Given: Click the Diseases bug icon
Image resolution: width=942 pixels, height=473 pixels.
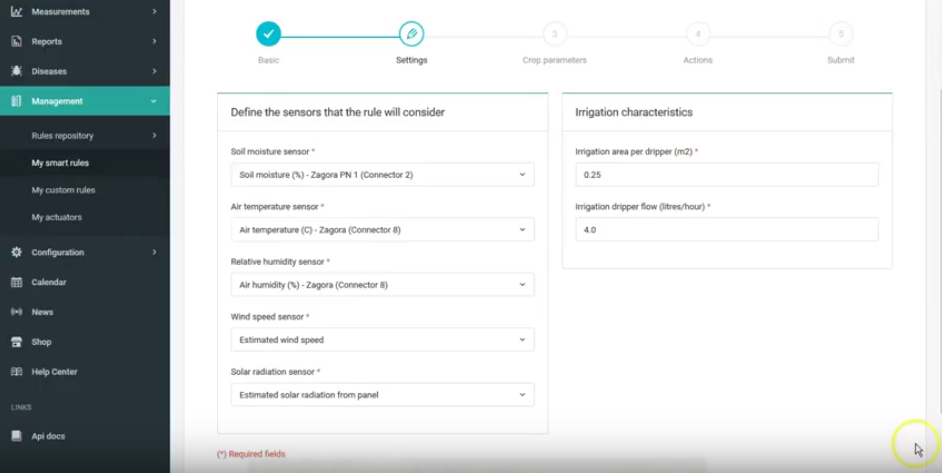Looking at the screenshot, I should 16,72.
